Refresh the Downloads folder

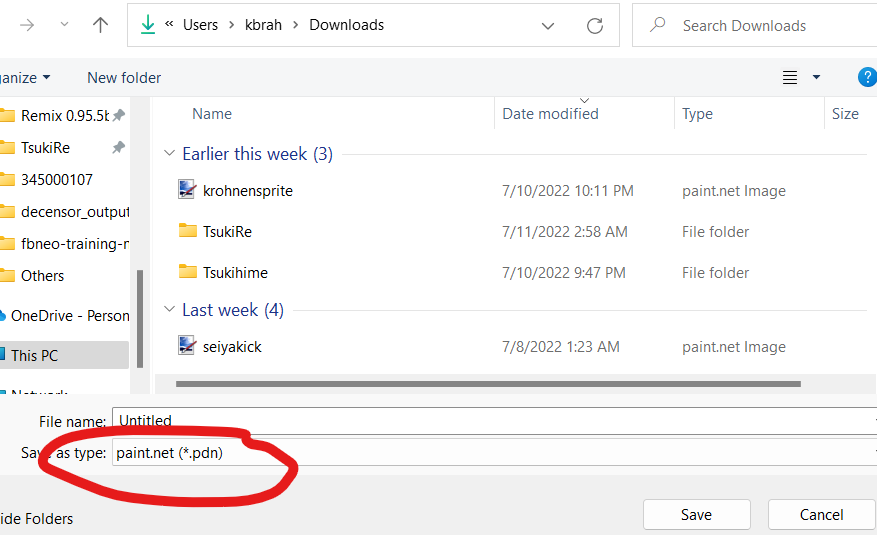[x=595, y=26]
